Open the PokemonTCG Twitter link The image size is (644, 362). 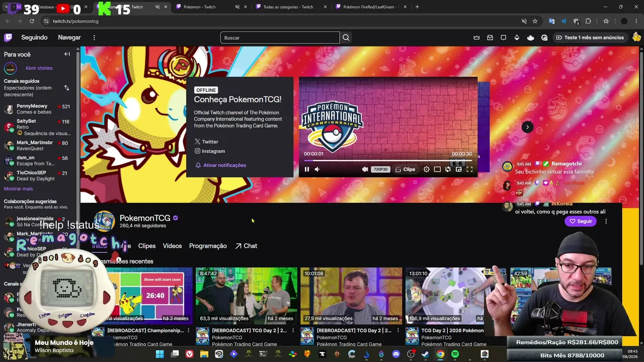[206, 142]
